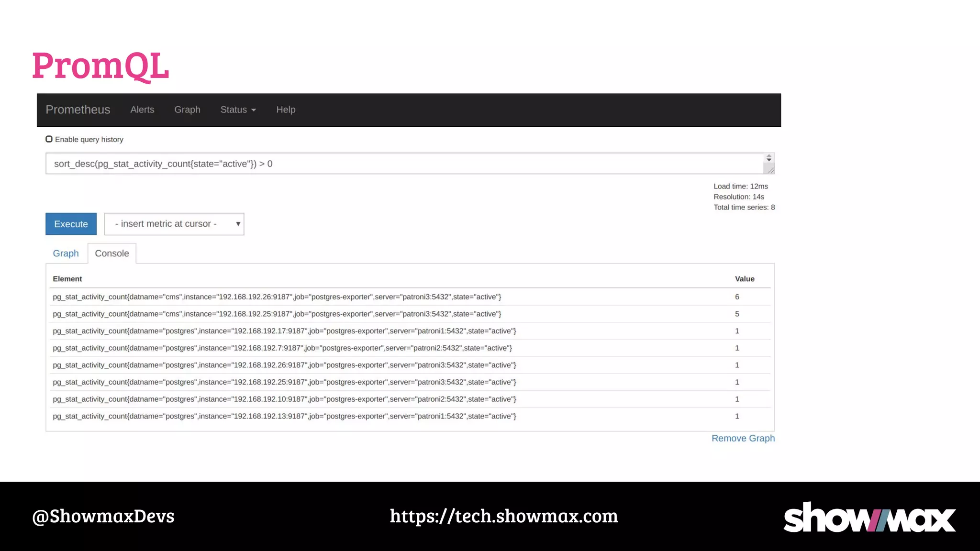Switch to the Graph tab
This screenshot has height=551, width=980.
click(66, 253)
